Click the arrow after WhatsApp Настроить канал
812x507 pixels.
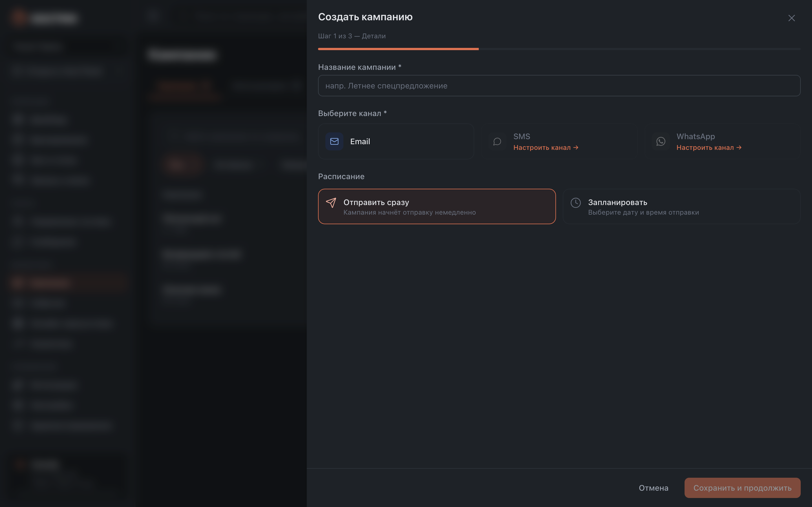click(x=739, y=148)
